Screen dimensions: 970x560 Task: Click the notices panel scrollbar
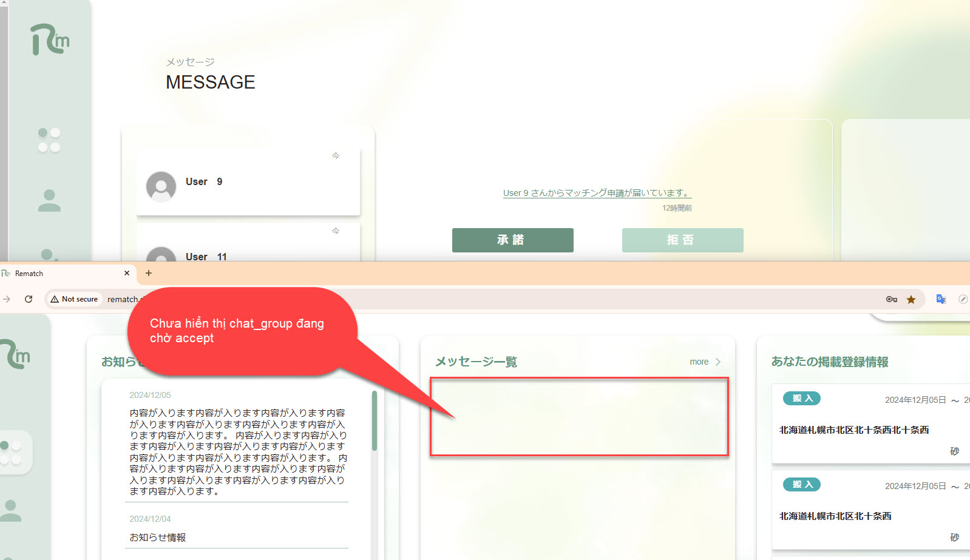[375, 421]
